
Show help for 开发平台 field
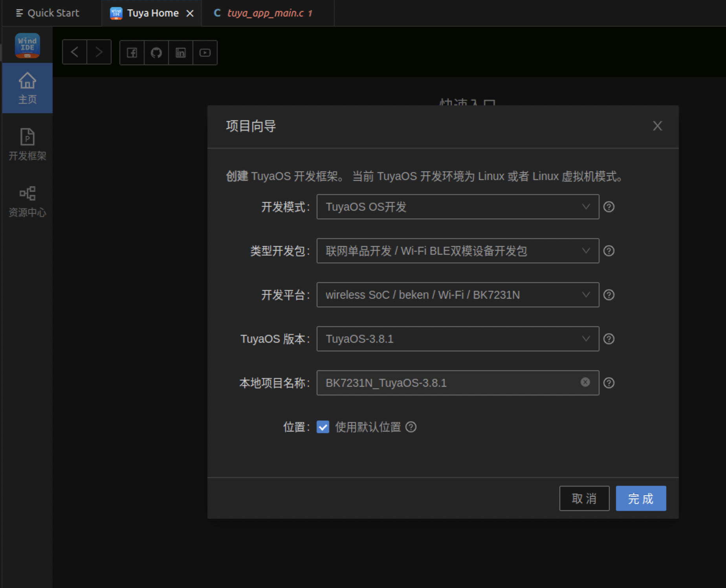click(609, 295)
